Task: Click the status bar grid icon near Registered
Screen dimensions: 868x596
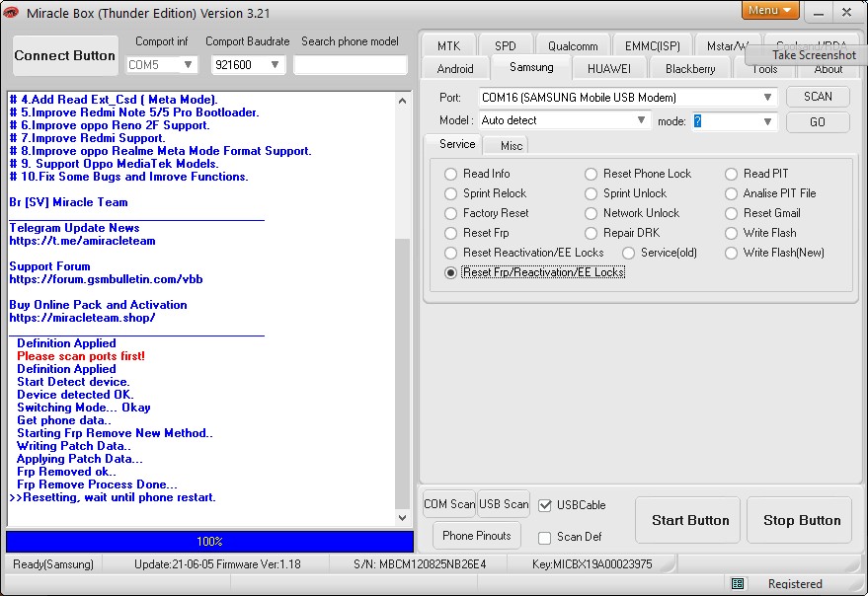Action: click(x=737, y=584)
